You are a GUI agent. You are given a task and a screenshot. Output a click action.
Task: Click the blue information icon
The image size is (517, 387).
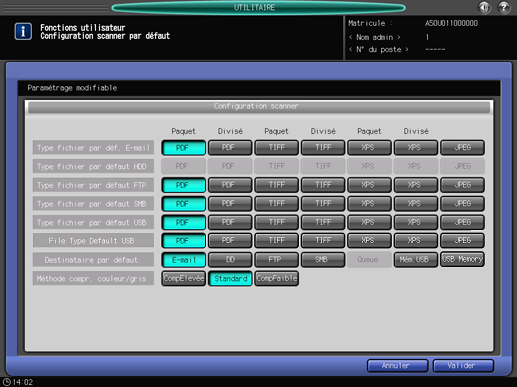(x=23, y=31)
